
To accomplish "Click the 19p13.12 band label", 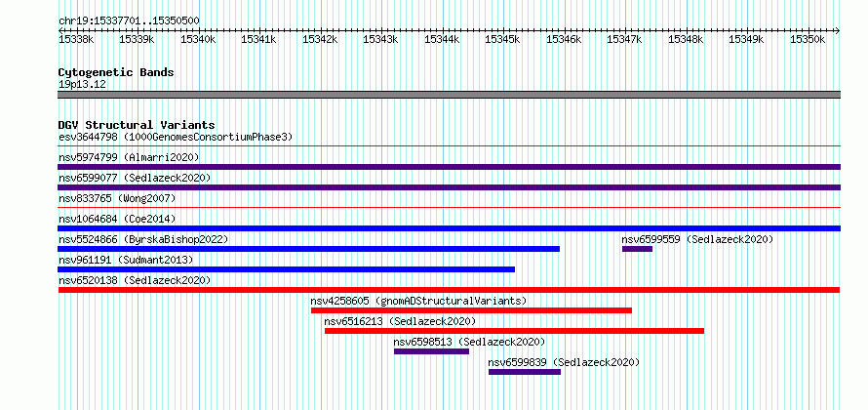I will [82, 84].
